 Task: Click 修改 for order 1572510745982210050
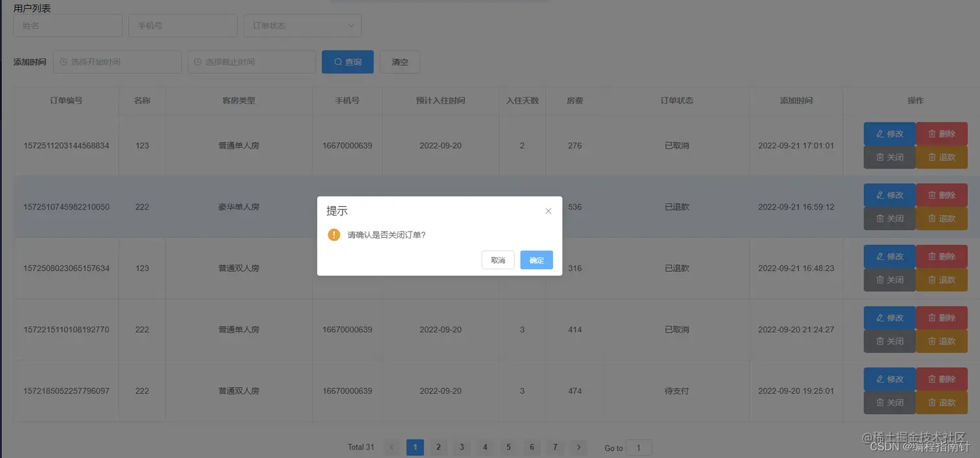889,195
